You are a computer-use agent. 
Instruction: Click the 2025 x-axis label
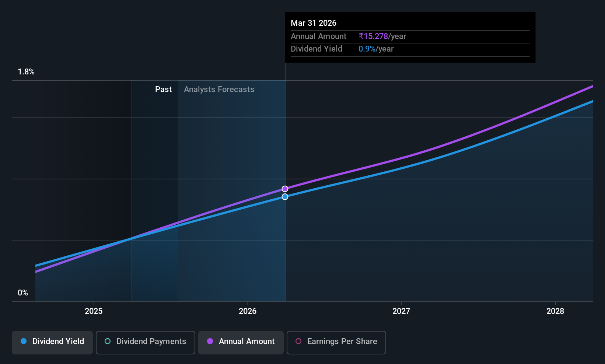(94, 311)
